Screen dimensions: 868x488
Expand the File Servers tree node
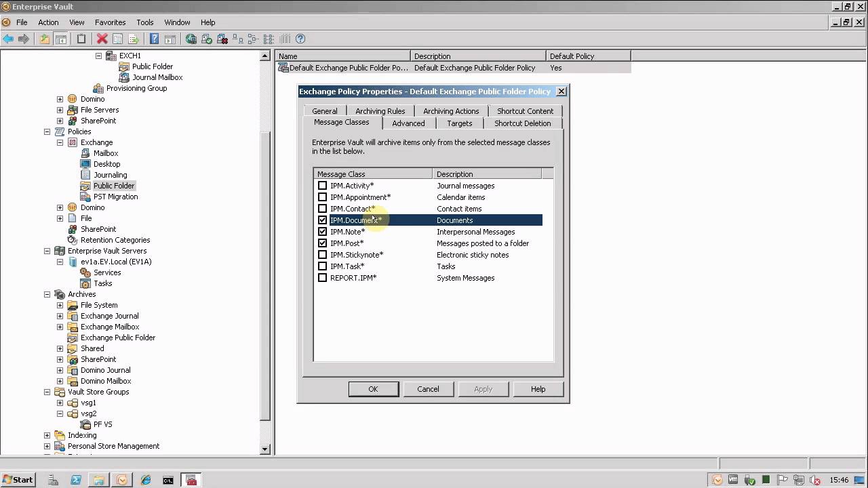click(60, 110)
